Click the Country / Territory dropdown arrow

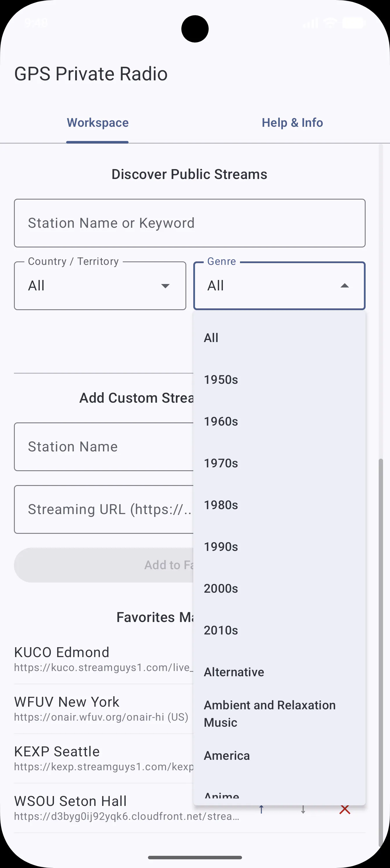pos(165,286)
